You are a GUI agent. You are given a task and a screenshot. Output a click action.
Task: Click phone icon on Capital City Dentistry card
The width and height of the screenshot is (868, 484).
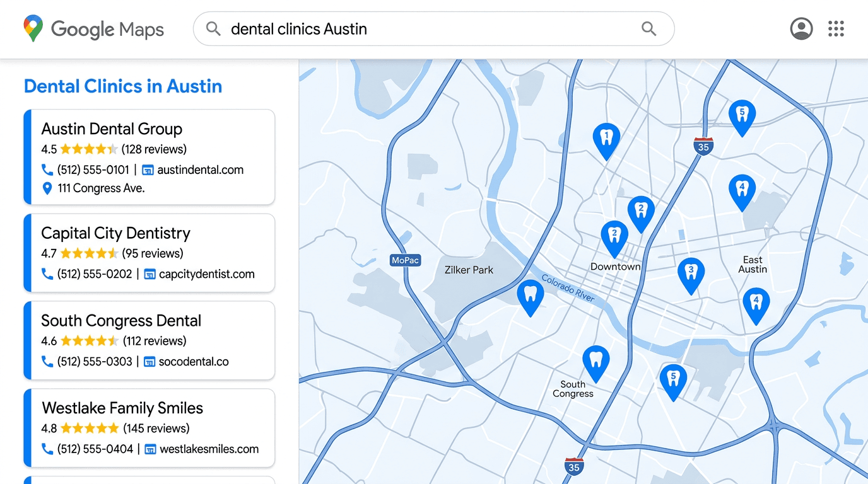(47, 274)
